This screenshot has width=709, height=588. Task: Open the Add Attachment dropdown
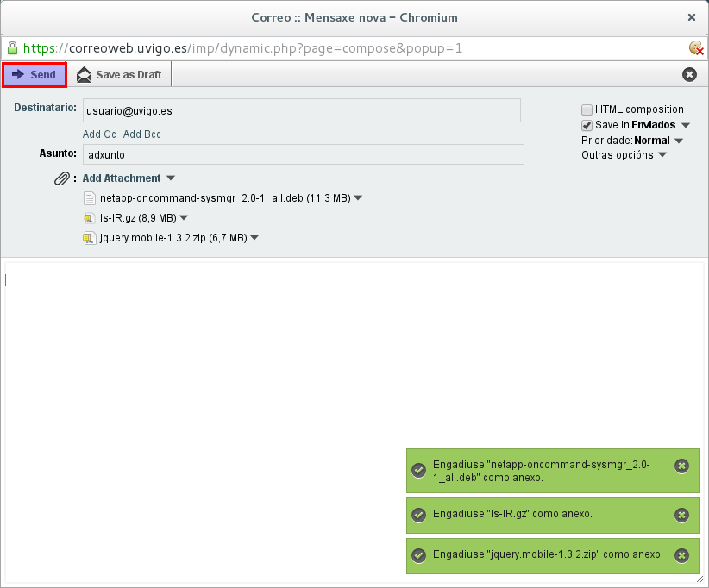point(171,178)
